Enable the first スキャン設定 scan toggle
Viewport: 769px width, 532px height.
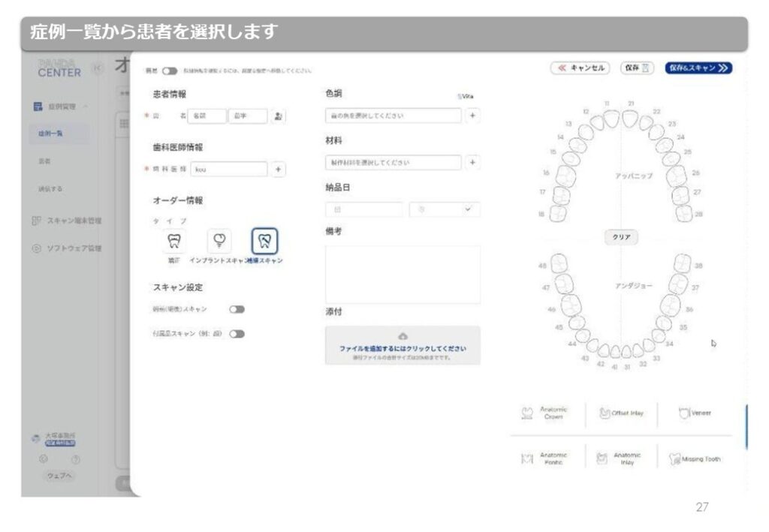pos(237,309)
